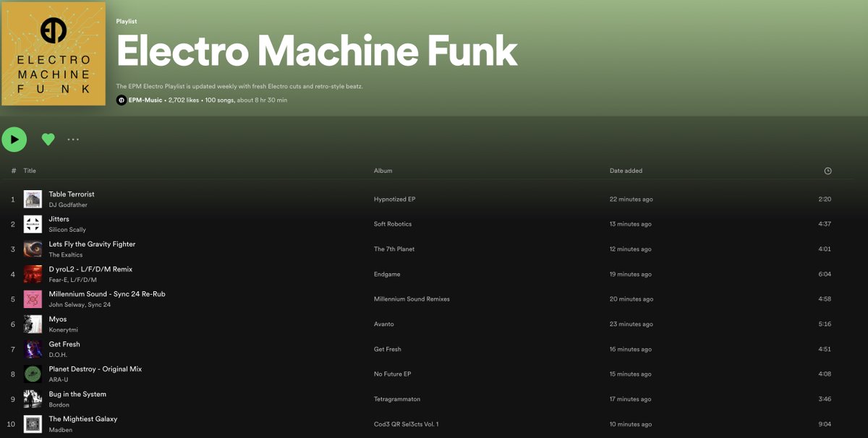Click Millennium Sound pink artwork
The image size is (868, 438).
pos(33,299)
